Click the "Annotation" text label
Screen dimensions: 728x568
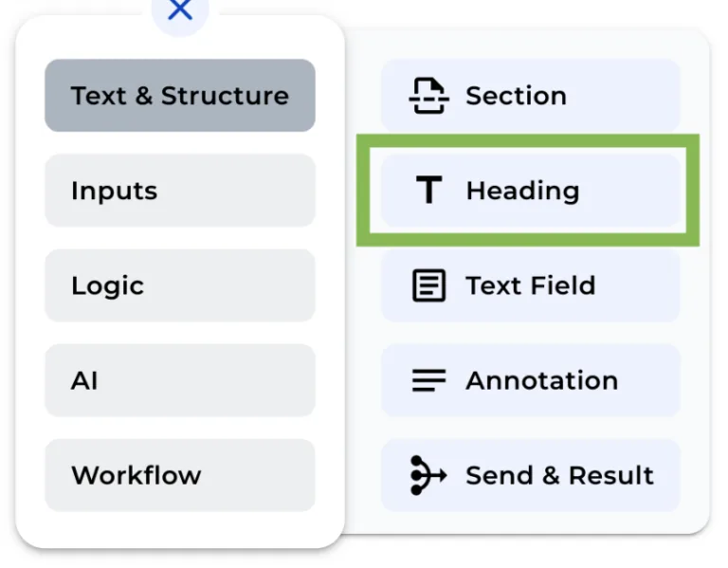pyautogui.click(x=541, y=380)
